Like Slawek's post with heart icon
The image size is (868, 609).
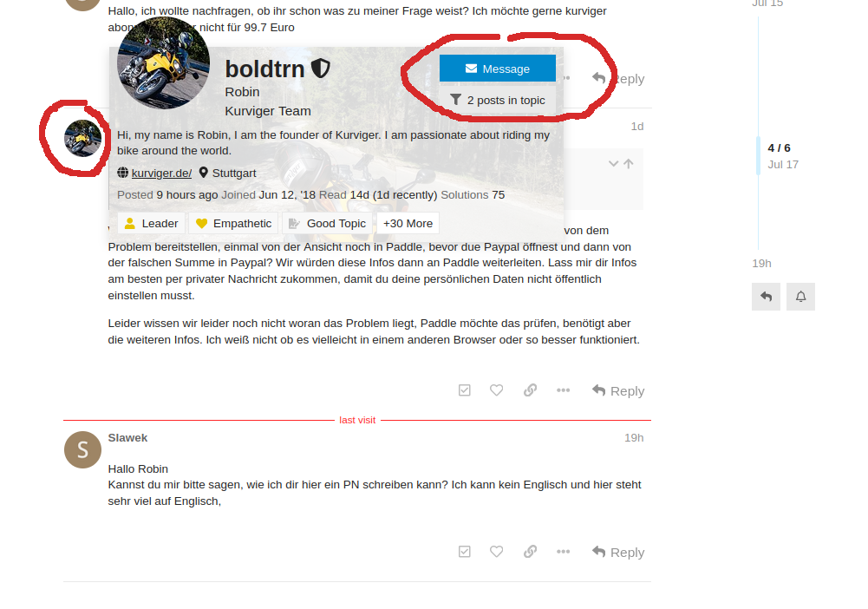point(497,552)
